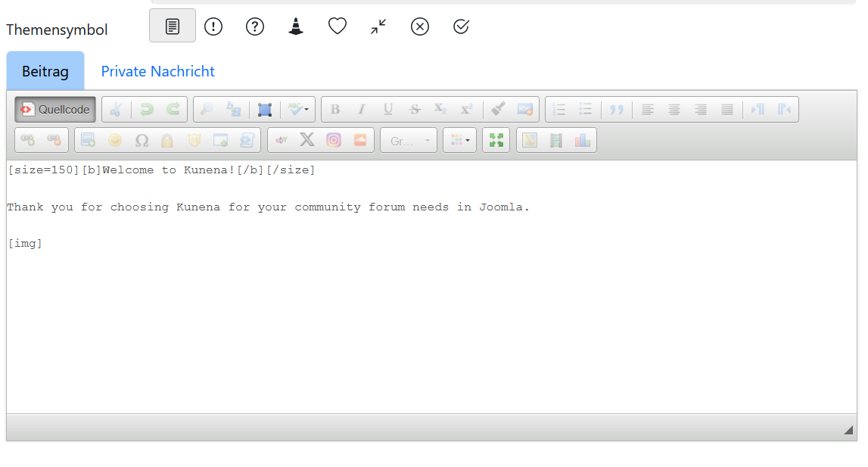This screenshot has height=467, width=868.
Task: Click the blue Select All icon
Action: pyautogui.click(x=264, y=110)
